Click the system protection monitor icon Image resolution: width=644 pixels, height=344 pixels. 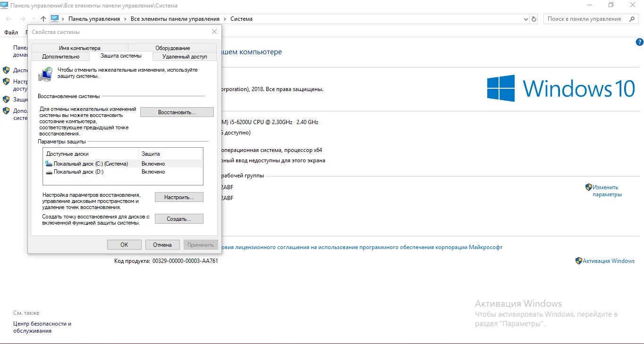point(46,74)
